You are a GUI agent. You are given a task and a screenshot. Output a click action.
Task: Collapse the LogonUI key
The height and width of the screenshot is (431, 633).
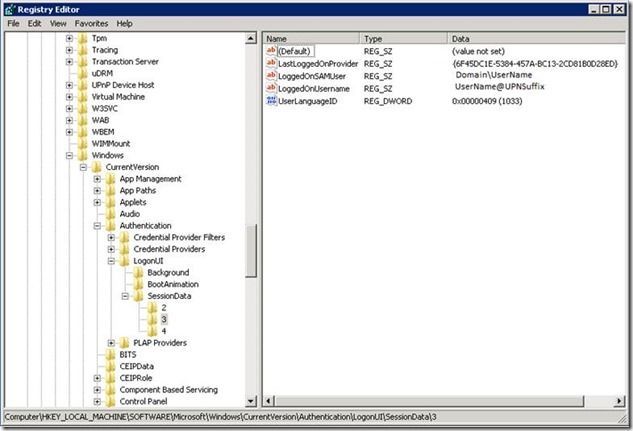[111, 261]
